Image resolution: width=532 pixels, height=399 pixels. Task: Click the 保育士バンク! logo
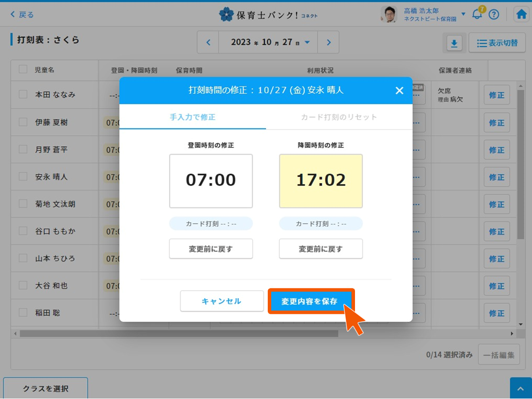[x=268, y=14]
